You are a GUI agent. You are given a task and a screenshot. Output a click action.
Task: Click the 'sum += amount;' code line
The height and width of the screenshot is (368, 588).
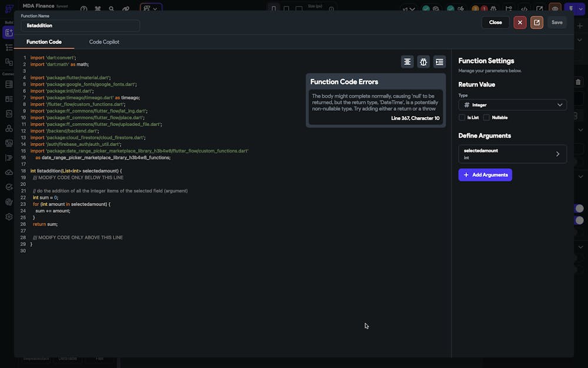click(53, 211)
